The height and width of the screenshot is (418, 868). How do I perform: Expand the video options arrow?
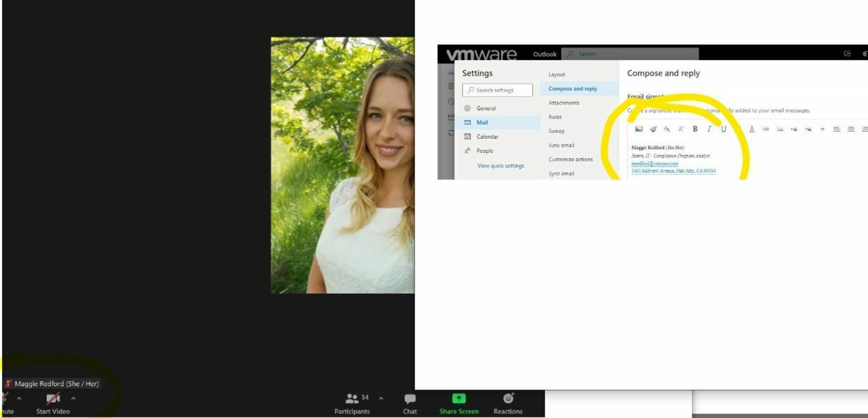point(73,398)
